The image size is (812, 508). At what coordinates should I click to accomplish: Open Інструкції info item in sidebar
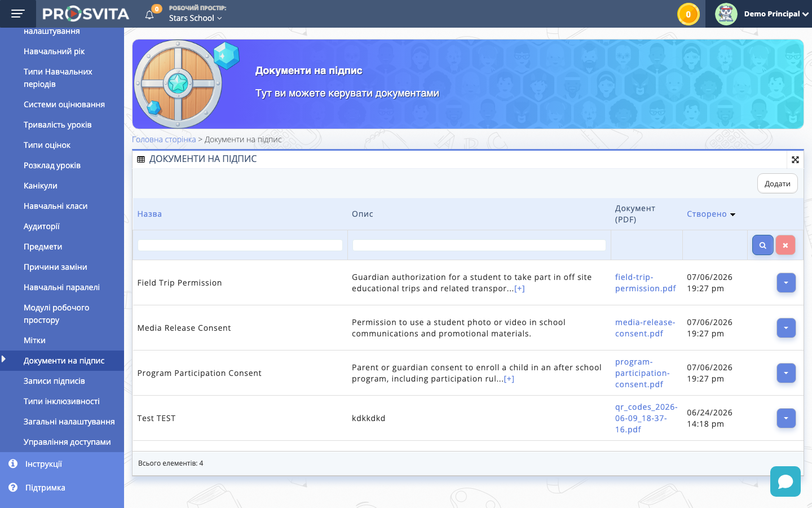[43, 464]
